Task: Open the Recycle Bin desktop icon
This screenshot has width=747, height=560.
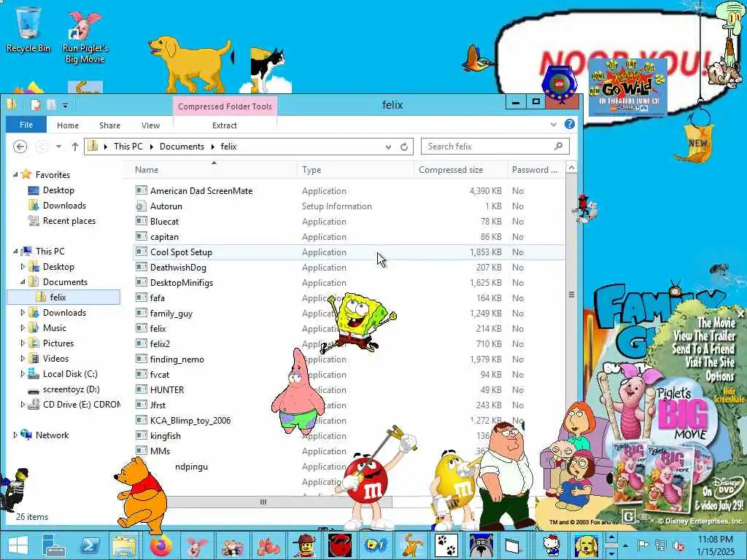Action: (x=28, y=29)
